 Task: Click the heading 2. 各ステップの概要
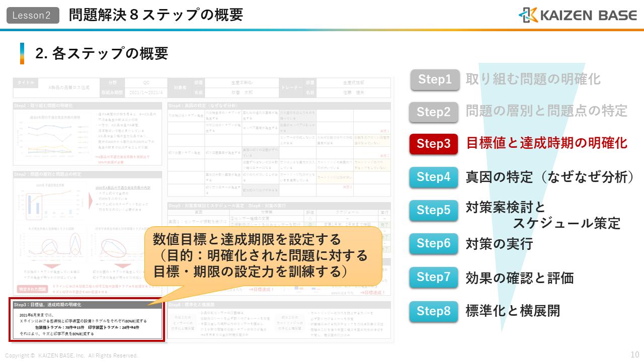(x=102, y=53)
